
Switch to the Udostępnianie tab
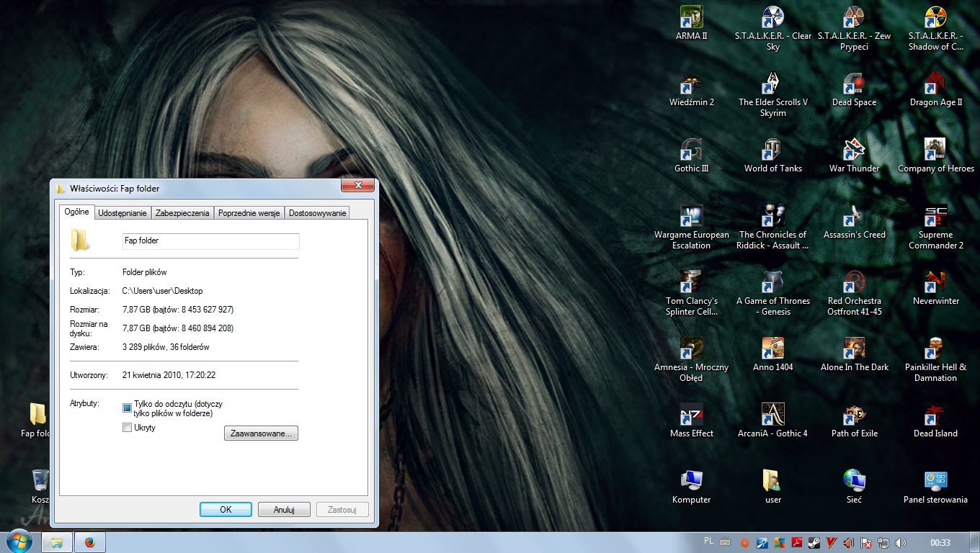[122, 212]
